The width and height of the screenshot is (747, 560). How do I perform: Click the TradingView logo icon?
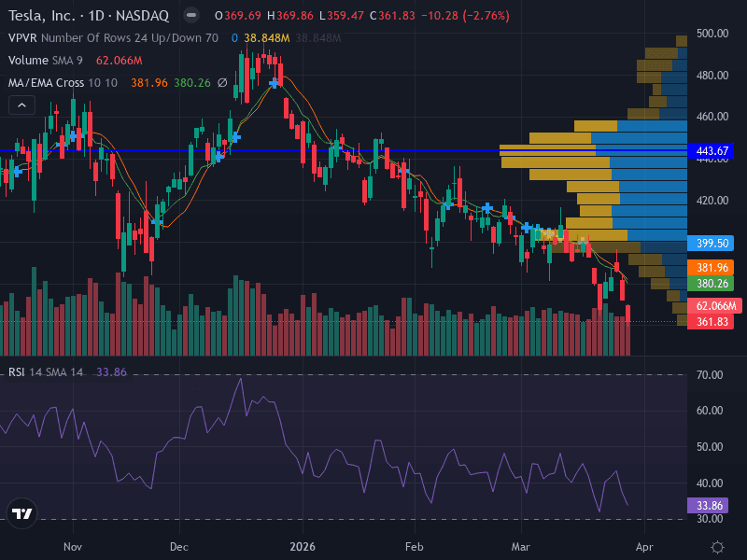tap(21, 513)
